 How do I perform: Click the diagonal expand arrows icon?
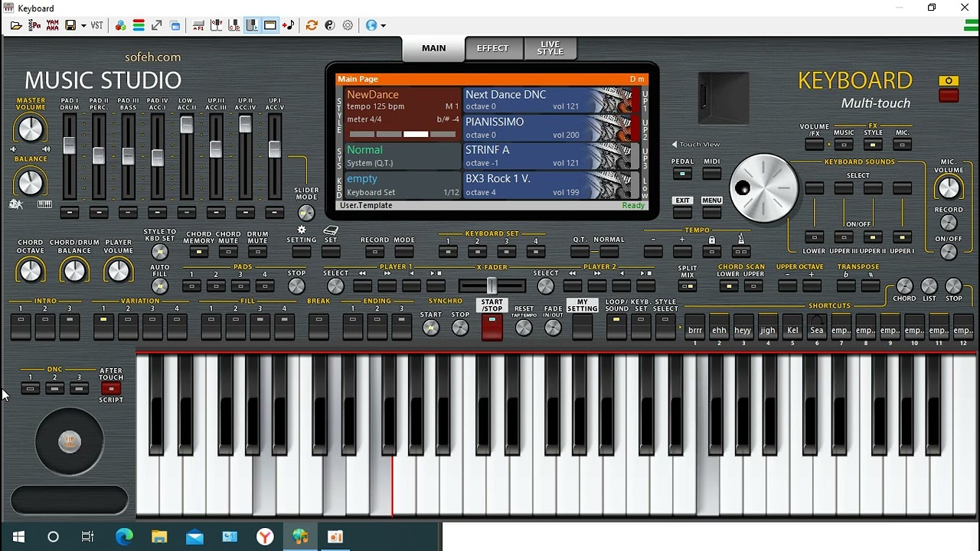pos(157,25)
